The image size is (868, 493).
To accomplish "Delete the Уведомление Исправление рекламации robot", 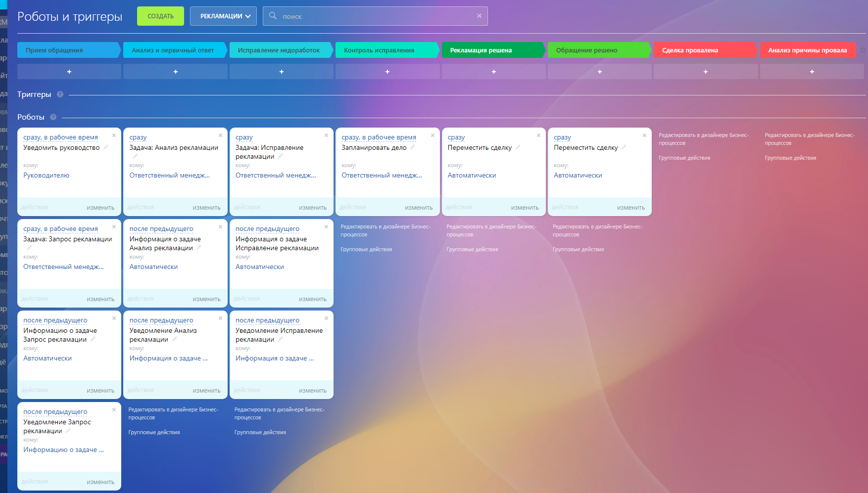I will point(326,318).
